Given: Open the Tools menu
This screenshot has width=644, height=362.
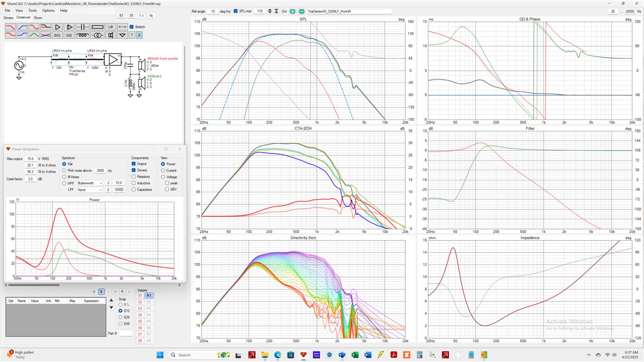Looking at the screenshot, I should tap(32, 11).
